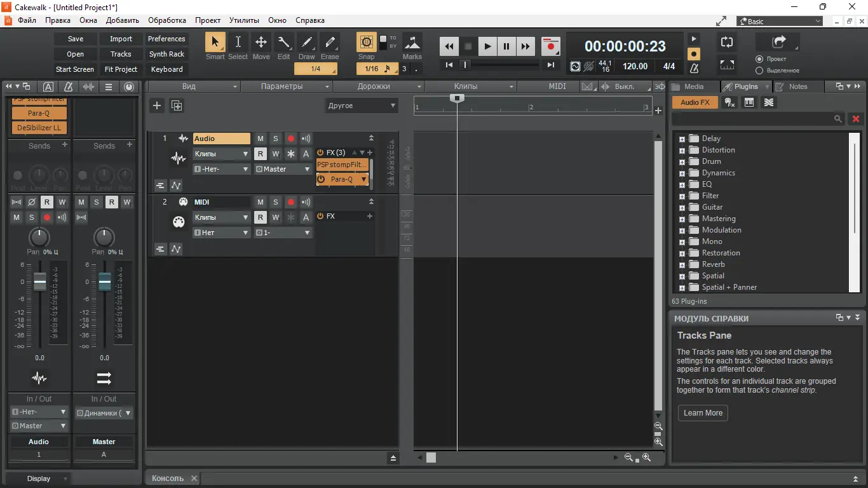Solo the MIDI track in the track pane
This screenshot has height=488, width=868.
[276, 202]
